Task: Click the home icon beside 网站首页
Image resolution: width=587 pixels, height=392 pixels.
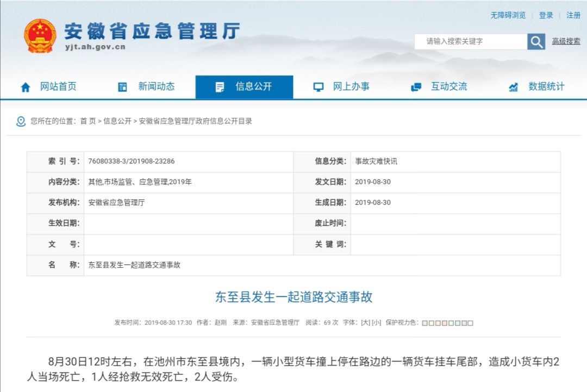Action: click(26, 87)
